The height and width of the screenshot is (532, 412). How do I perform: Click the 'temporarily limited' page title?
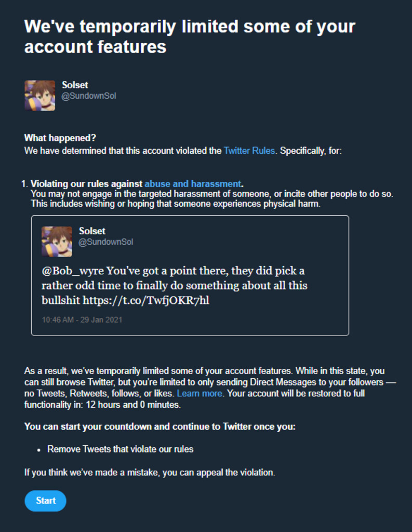tap(190, 36)
